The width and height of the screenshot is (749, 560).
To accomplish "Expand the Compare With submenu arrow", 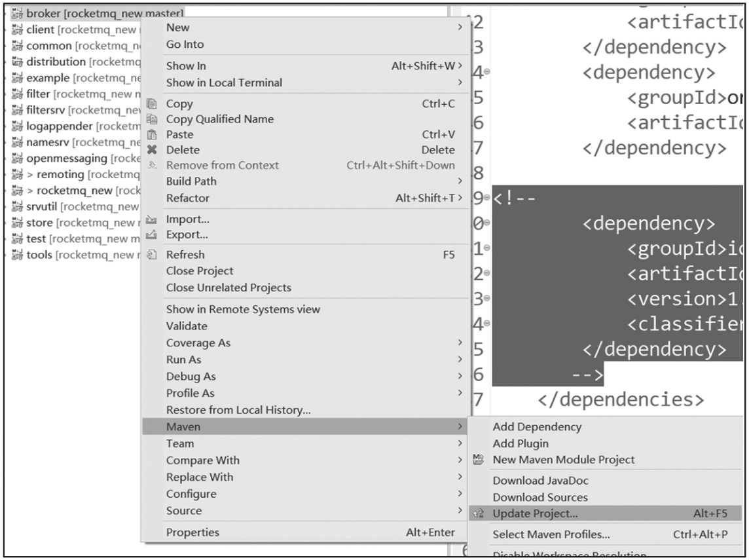I will (460, 460).
